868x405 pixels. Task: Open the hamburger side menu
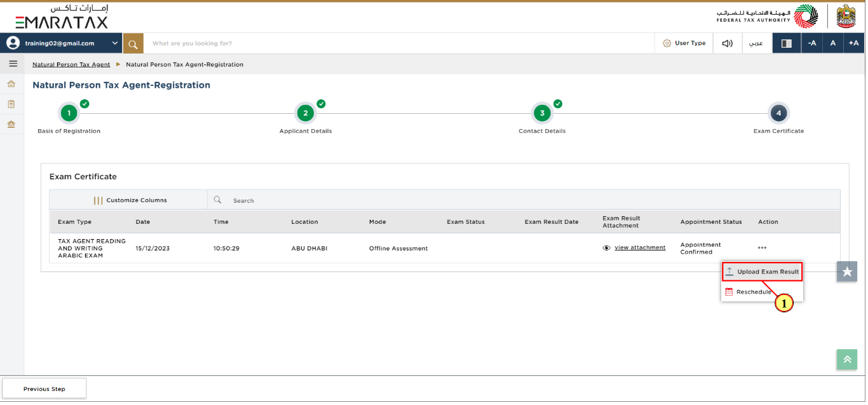coord(12,64)
